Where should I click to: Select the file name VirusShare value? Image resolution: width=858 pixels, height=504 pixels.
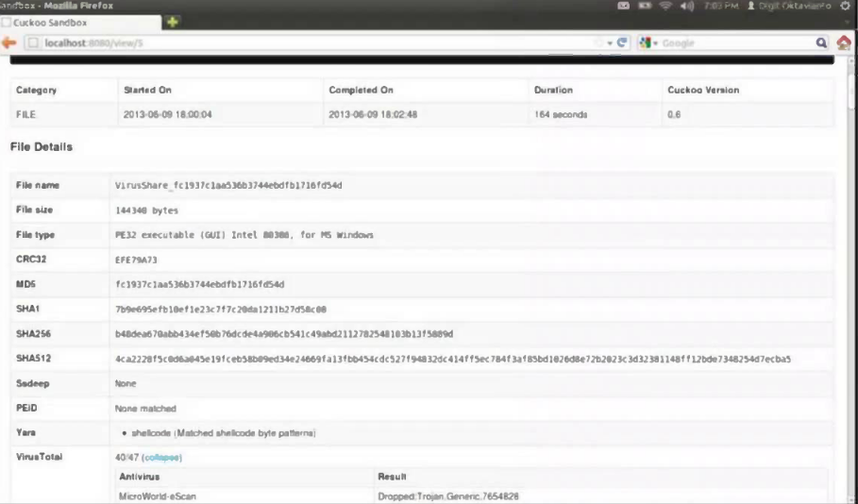tap(228, 186)
